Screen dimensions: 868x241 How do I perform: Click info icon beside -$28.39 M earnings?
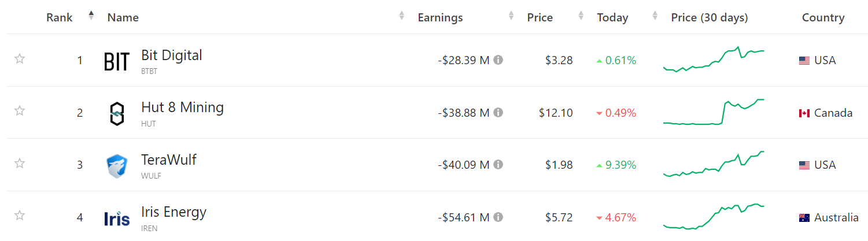498,60
